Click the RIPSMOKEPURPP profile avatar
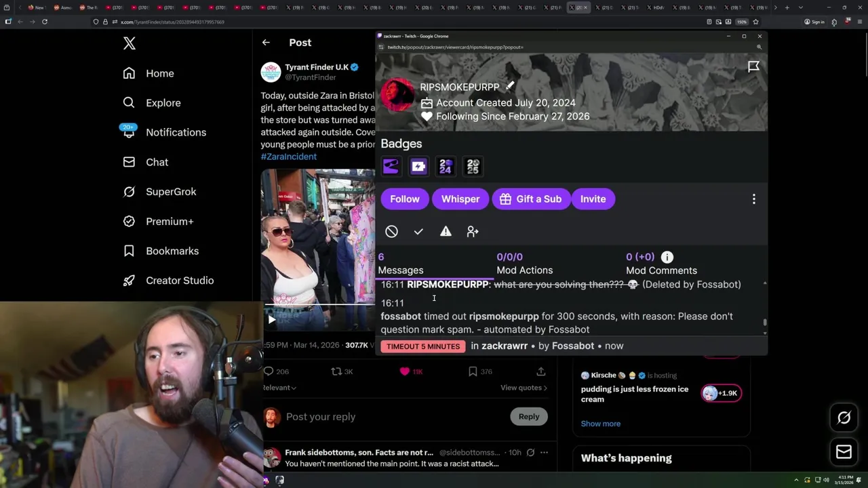This screenshot has width=868, height=488. (x=397, y=95)
